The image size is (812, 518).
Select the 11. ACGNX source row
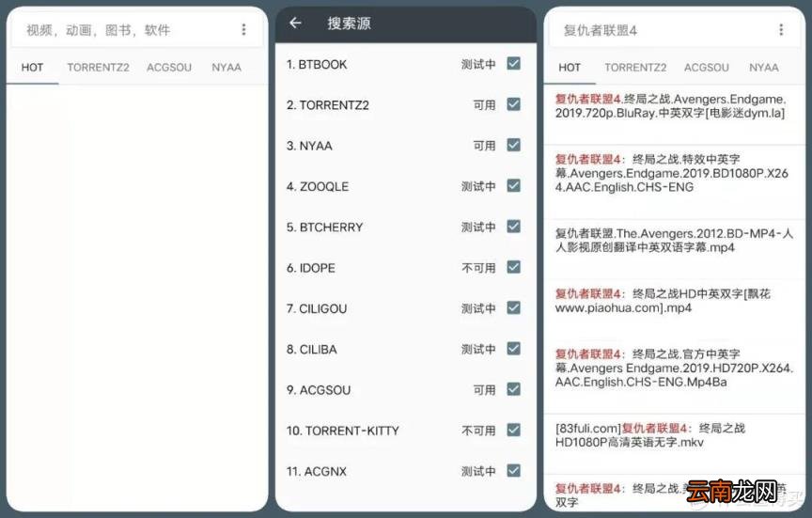tap(405, 471)
